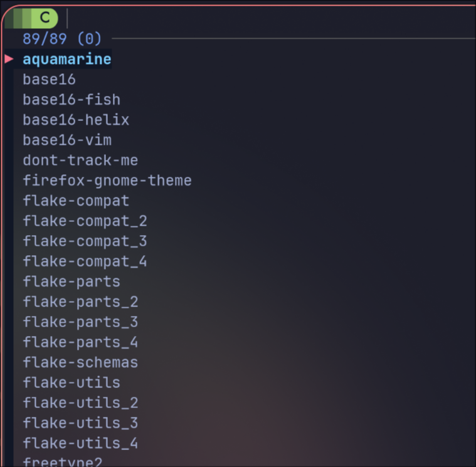
Task: Select flake-schemas entry
Action: (80, 362)
